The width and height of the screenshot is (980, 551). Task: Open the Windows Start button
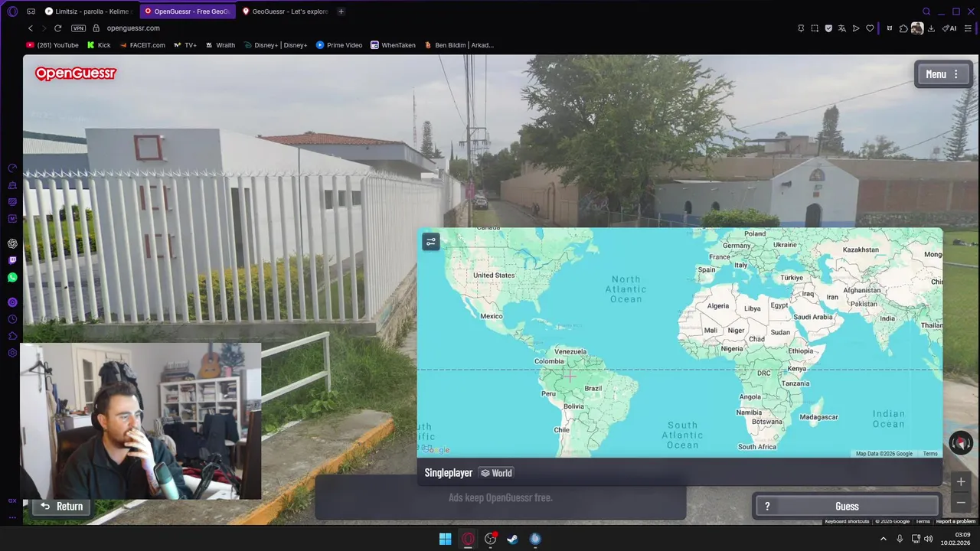[x=445, y=539]
